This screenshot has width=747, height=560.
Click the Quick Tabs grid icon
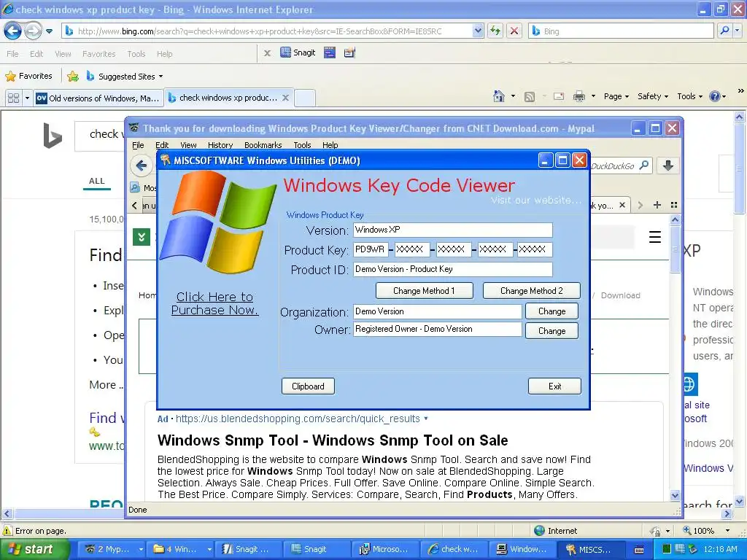coord(13,98)
